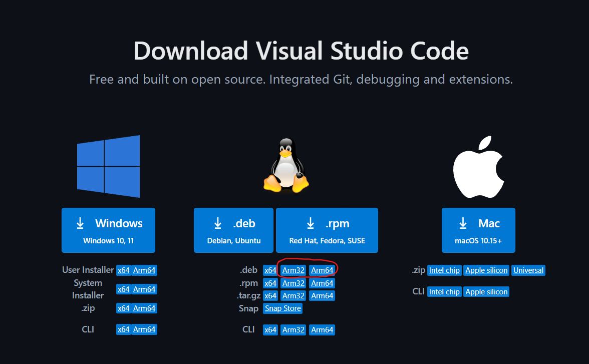Viewport: 589px width, 364px height.
Task: Choose Arm64 for Windows .zip
Action: click(x=144, y=308)
